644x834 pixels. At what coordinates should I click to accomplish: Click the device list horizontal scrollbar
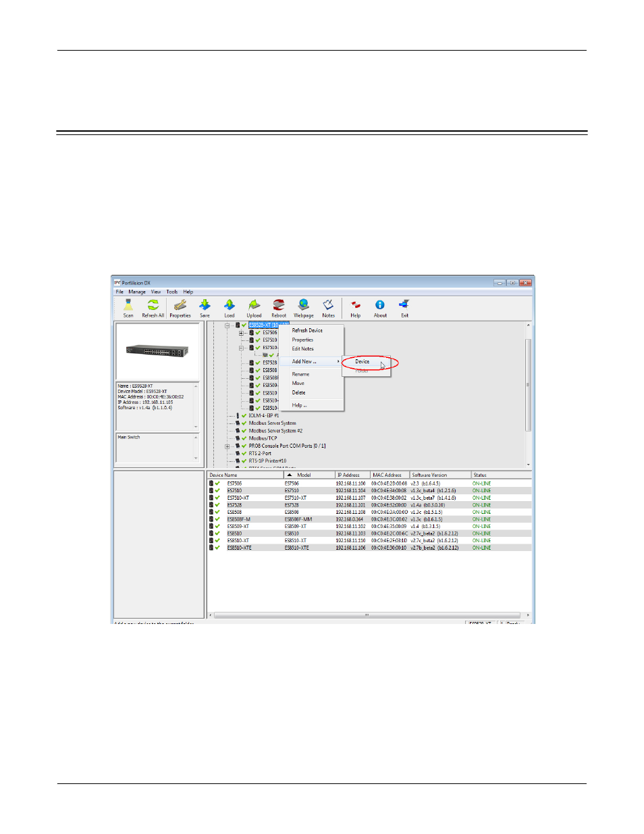[368, 615]
